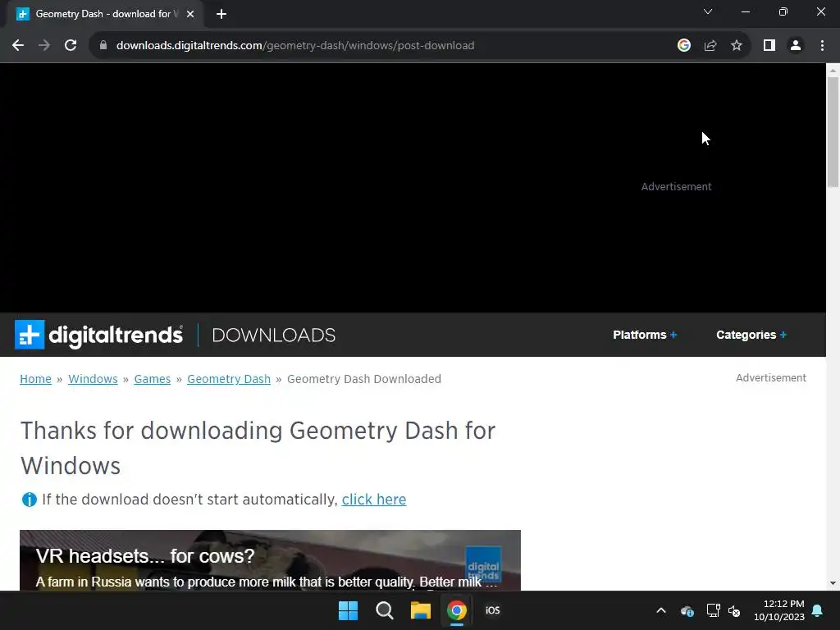Click the OneDrive cloud tray icon
840x630 pixels.
click(687, 610)
